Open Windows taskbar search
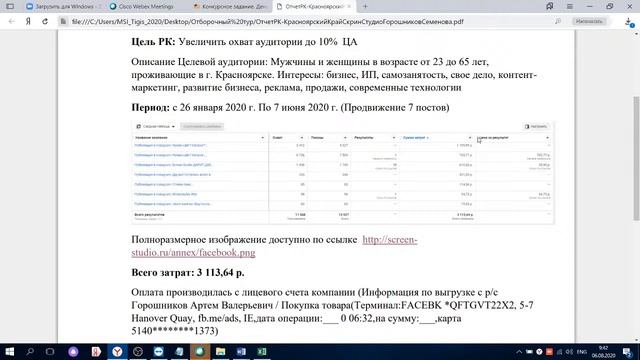 [x=30, y=352]
